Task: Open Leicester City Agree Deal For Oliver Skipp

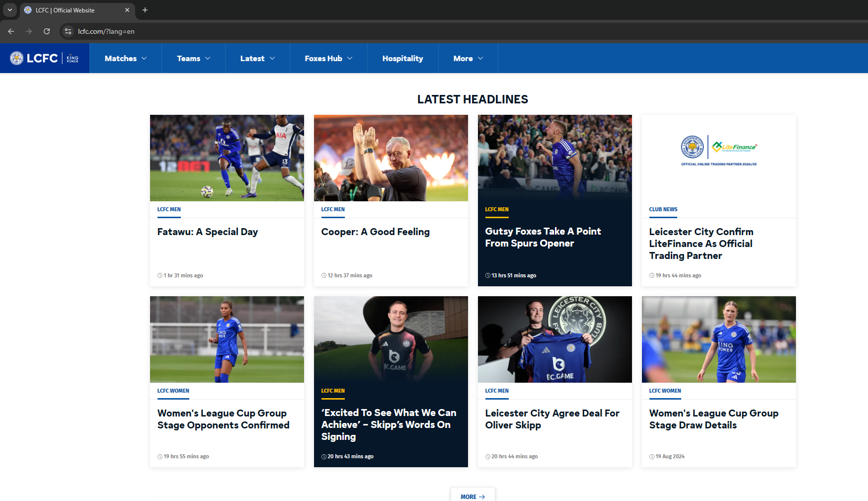Action: pyautogui.click(x=552, y=419)
